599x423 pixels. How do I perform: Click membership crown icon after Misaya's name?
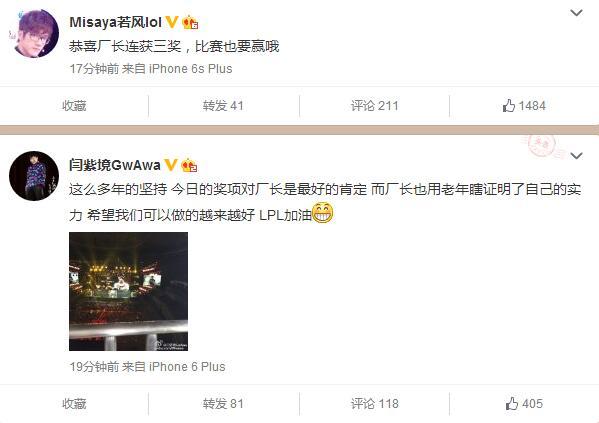(190, 22)
